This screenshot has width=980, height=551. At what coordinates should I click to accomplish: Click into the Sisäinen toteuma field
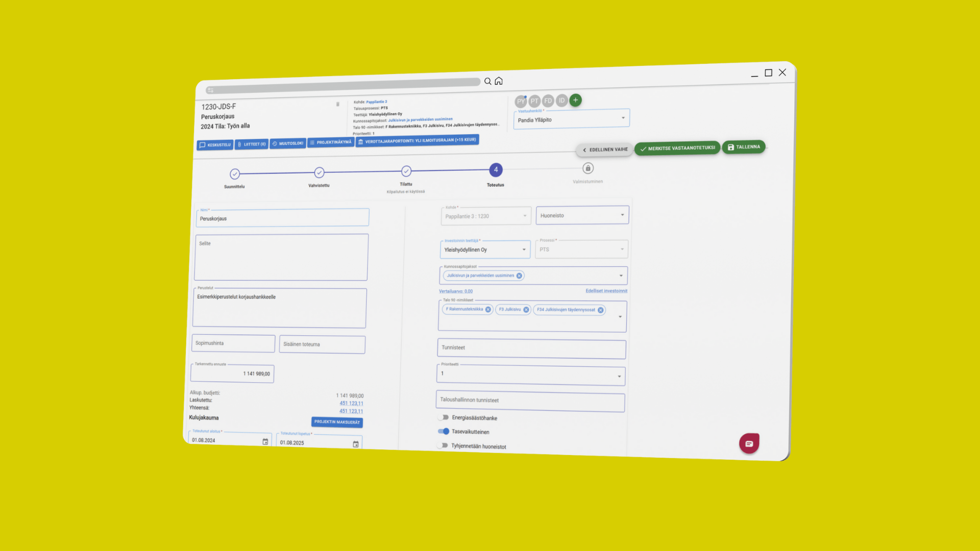click(x=322, y=344)
